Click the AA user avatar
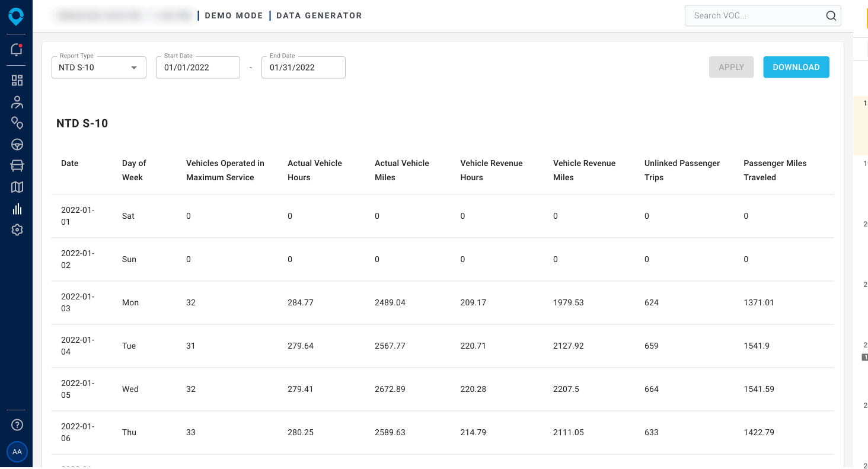Image resolution: width=868 pixels, height=469 pixels. (x=17, y=452)
